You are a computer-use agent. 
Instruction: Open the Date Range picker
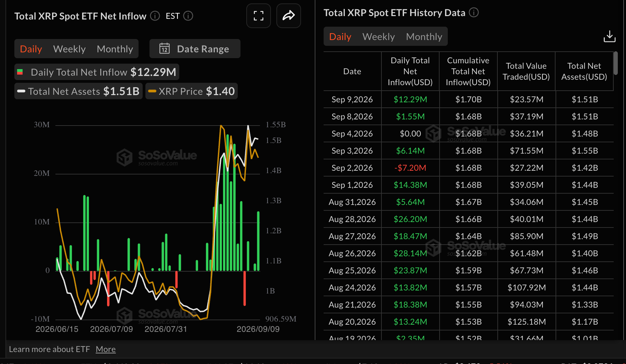(195, 49)
